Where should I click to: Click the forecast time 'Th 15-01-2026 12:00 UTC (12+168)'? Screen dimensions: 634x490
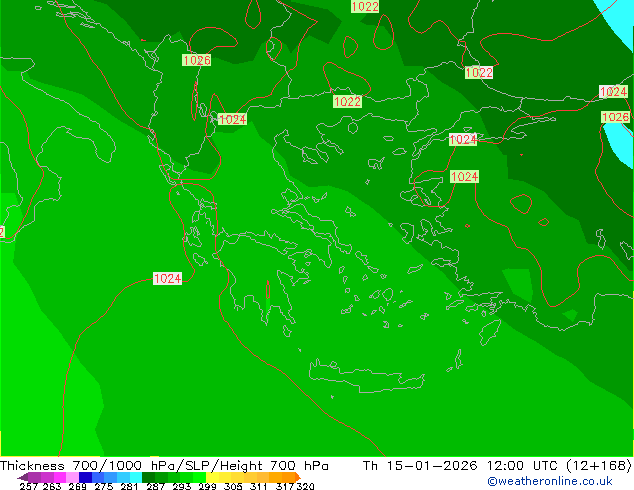click(497, 466)
